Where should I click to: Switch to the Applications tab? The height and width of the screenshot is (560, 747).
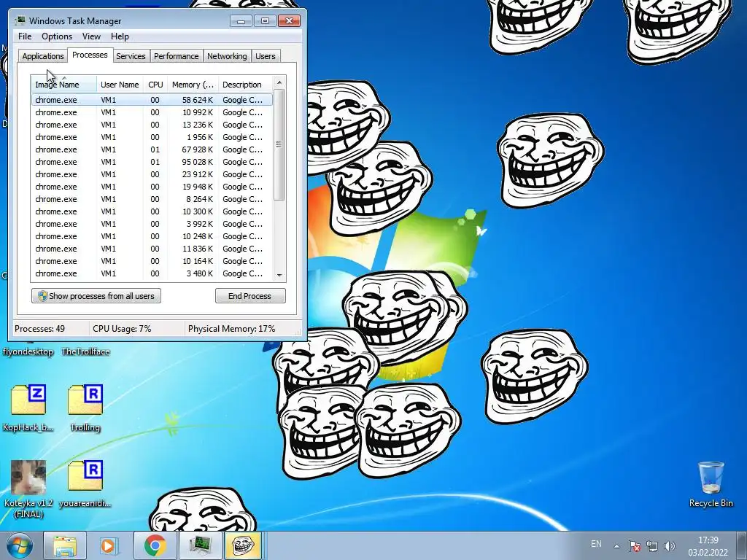pos(43,55)
